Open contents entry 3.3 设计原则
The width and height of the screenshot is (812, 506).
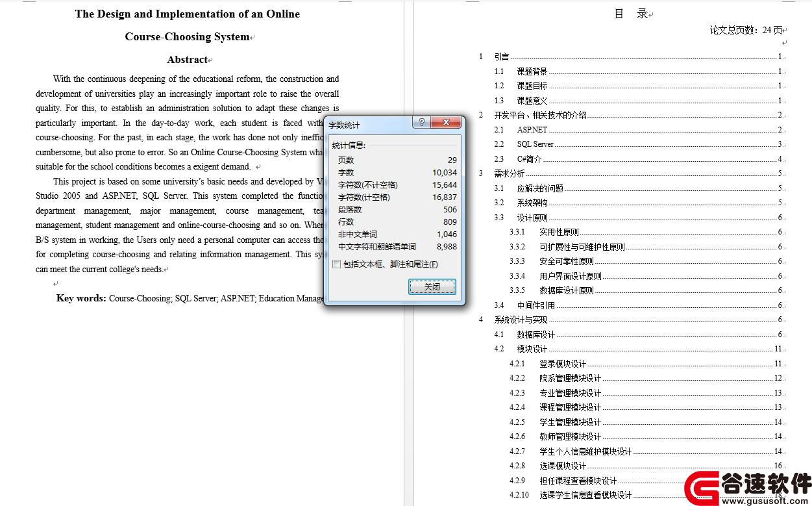pyautogui.click(x=639, y=218)
